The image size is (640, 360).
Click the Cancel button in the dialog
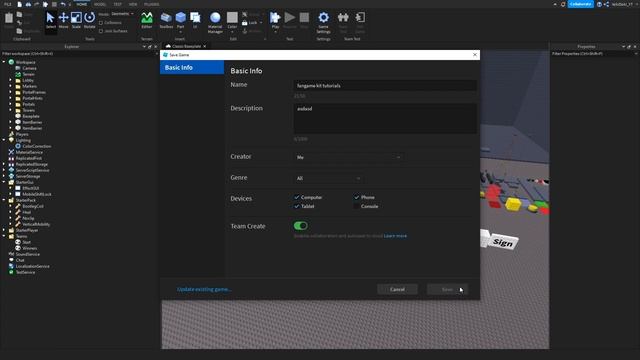tap(397, 289)
